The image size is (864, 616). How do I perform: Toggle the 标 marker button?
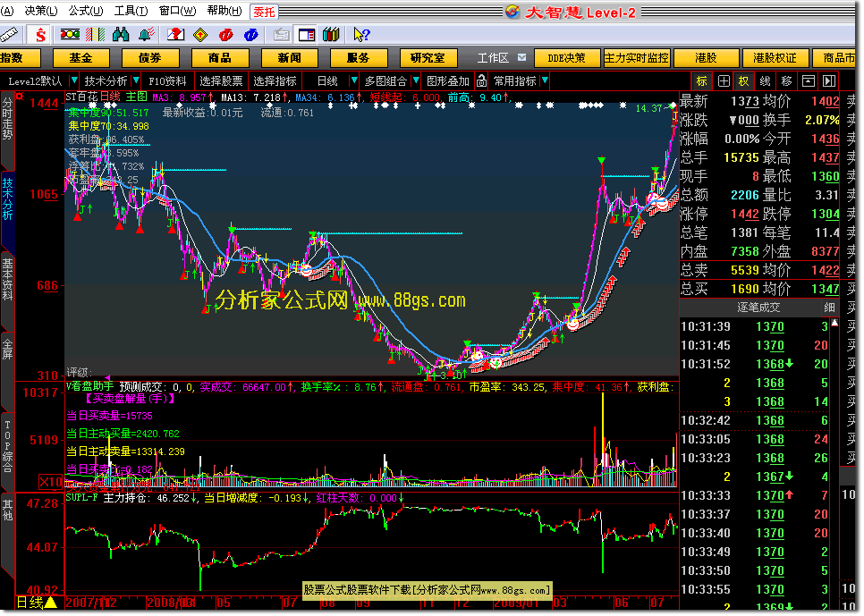pos(701,81)
